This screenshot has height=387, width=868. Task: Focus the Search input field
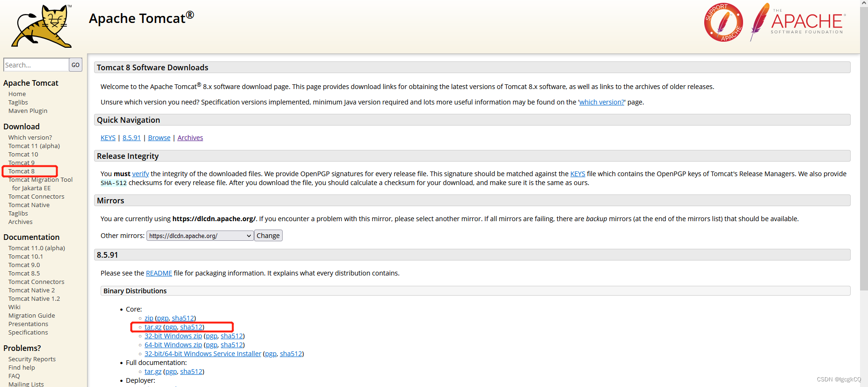pyautogui.click(x=36, y=65)
